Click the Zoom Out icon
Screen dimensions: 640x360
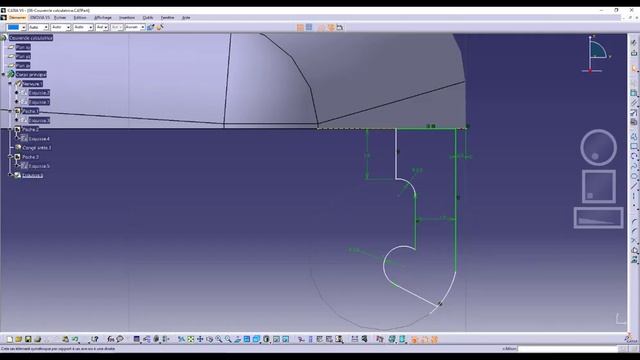pyautogui.click(x=228, y=339)
